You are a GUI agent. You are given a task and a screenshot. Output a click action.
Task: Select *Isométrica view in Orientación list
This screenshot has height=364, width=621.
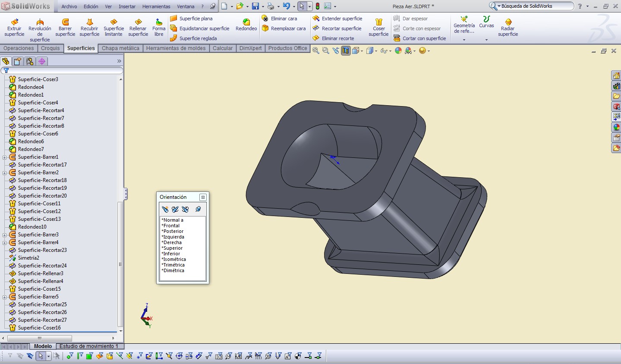(173, 259)
